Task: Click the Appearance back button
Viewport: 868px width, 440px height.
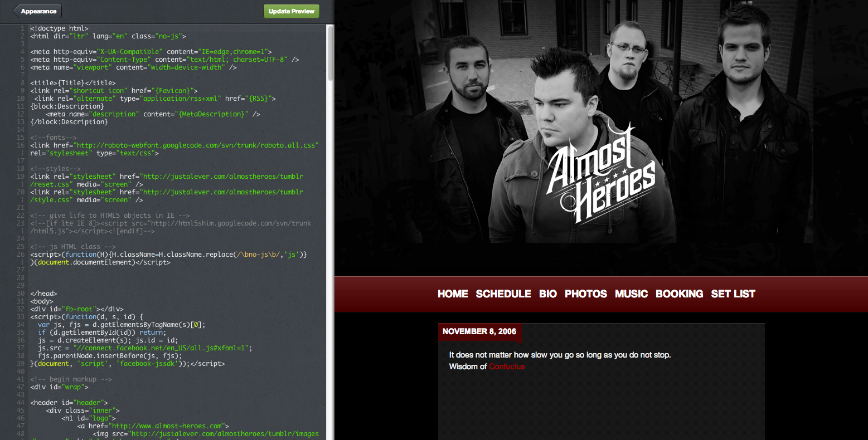Action: point(37,11)
